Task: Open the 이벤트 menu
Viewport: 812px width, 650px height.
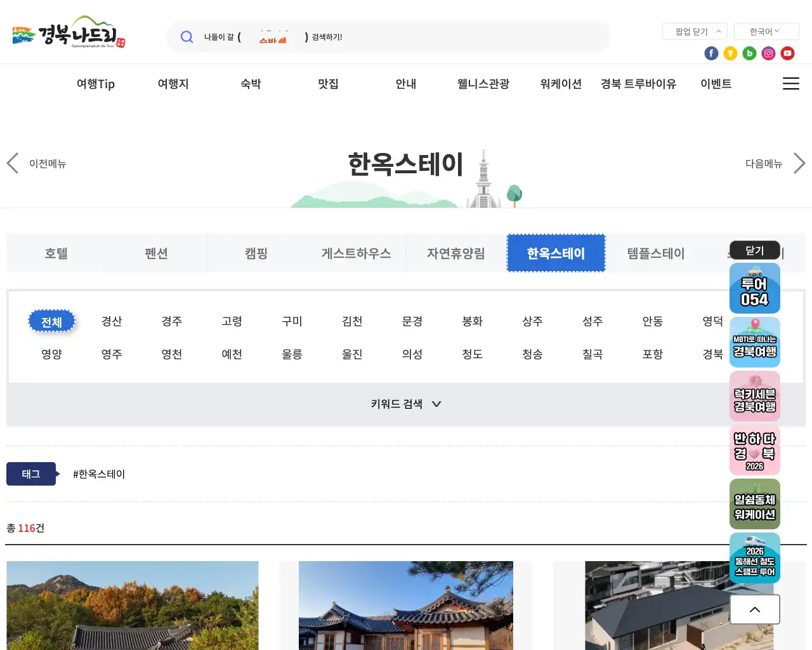Action: (716, 84)
